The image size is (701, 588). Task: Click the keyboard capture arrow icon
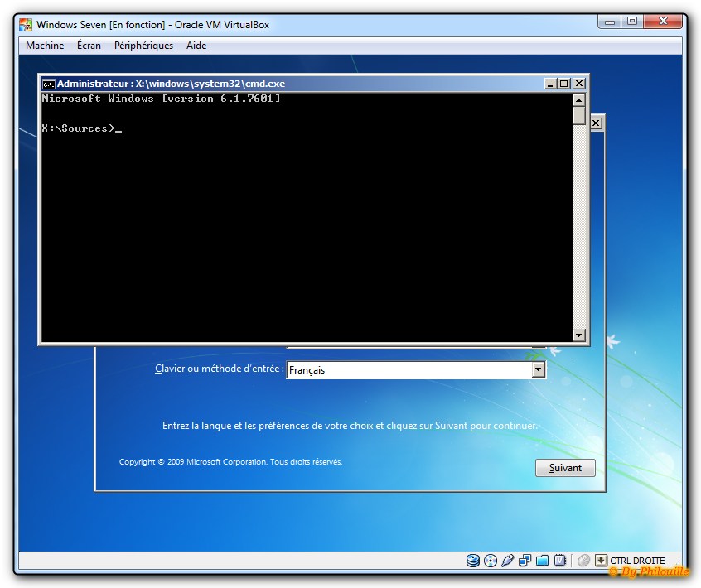tap(602, 561)
